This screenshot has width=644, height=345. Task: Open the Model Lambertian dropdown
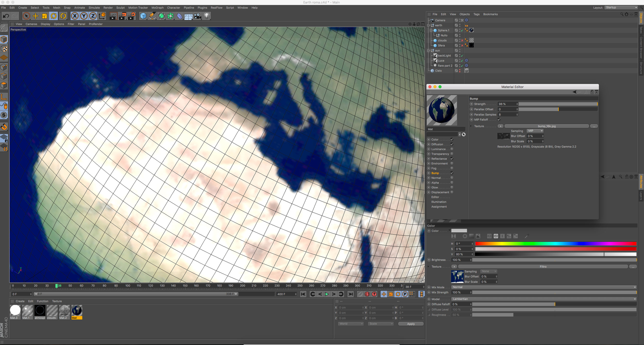544,299
